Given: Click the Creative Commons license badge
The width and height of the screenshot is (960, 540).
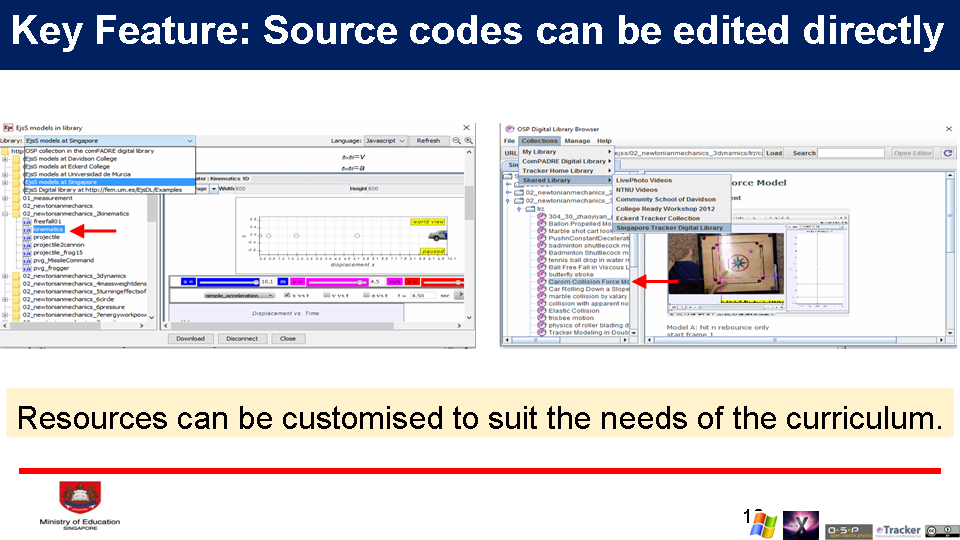Looking at the screenshot, I should click(942, 531).
